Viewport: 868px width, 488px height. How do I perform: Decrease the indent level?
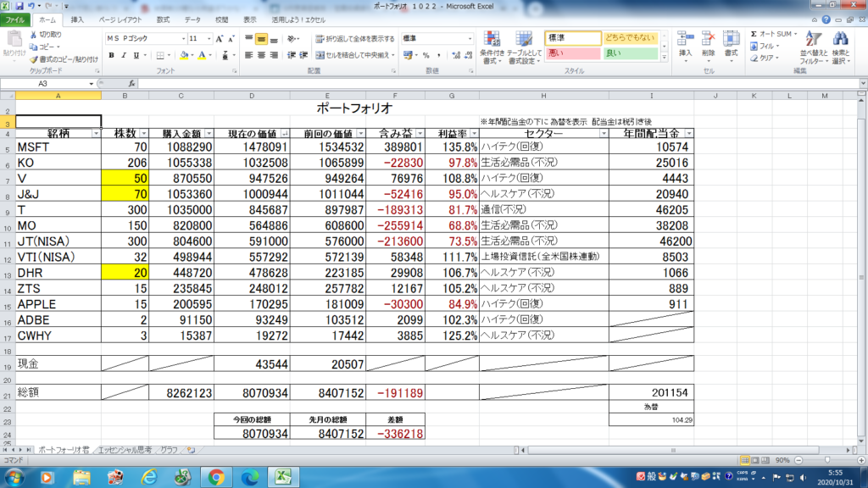292,55
